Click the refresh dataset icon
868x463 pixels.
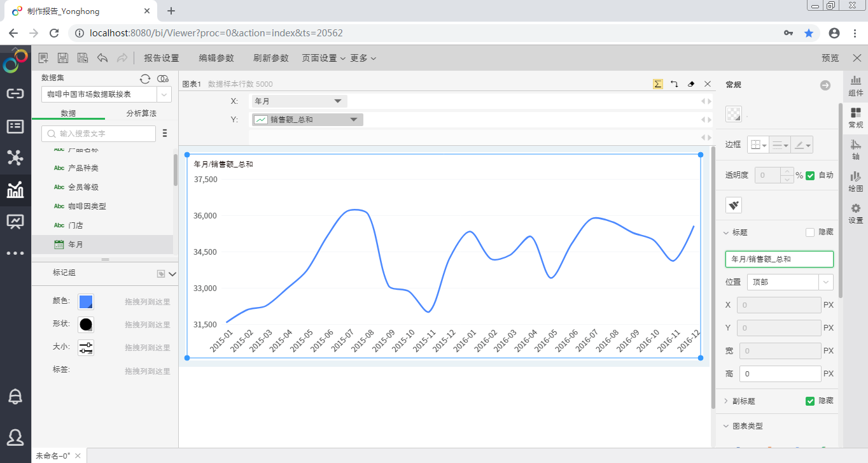(145, 78)
